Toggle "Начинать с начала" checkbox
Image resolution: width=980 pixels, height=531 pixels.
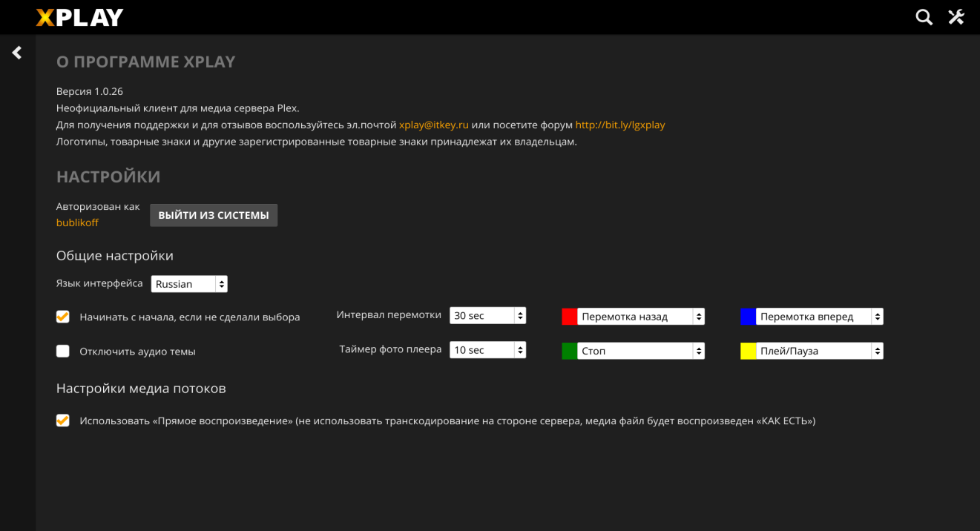63,317
